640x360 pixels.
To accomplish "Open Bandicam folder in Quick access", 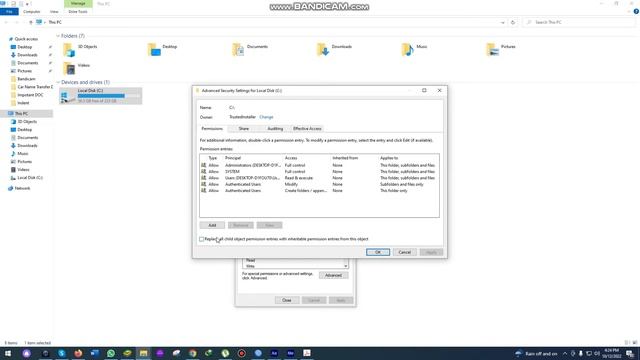I will click(x=26, y=79).
